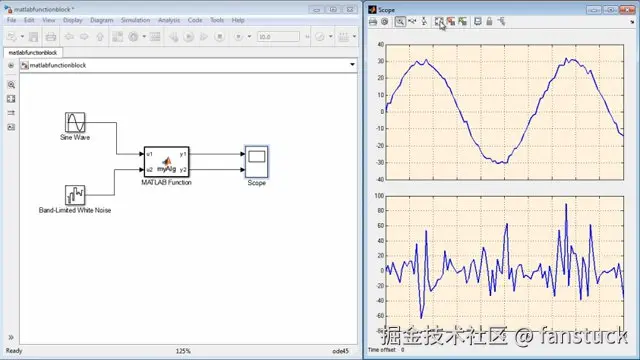Screen dimensions: 640x360
Task: Click Restore axes settings icon in Scope
Action: 462,22
